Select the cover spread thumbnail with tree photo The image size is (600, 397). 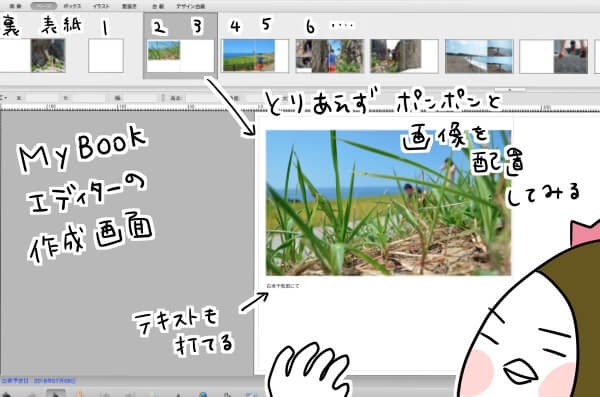coord(33,56)
